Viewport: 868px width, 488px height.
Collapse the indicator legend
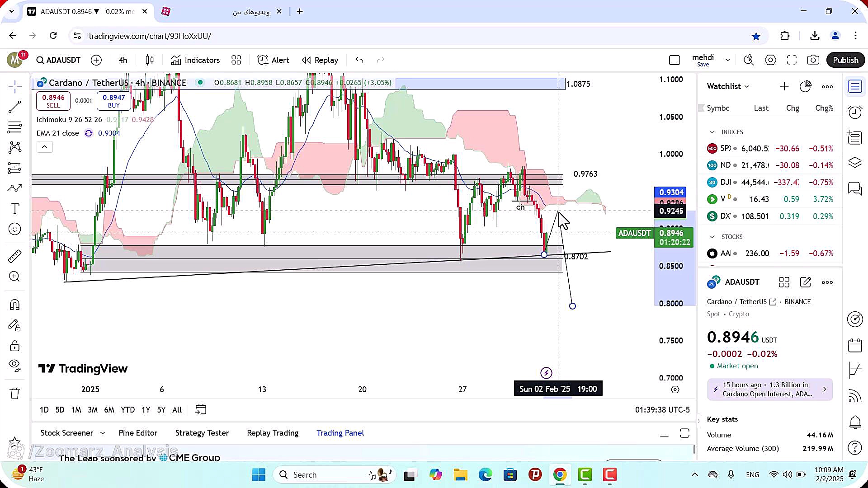pos(44,147)
